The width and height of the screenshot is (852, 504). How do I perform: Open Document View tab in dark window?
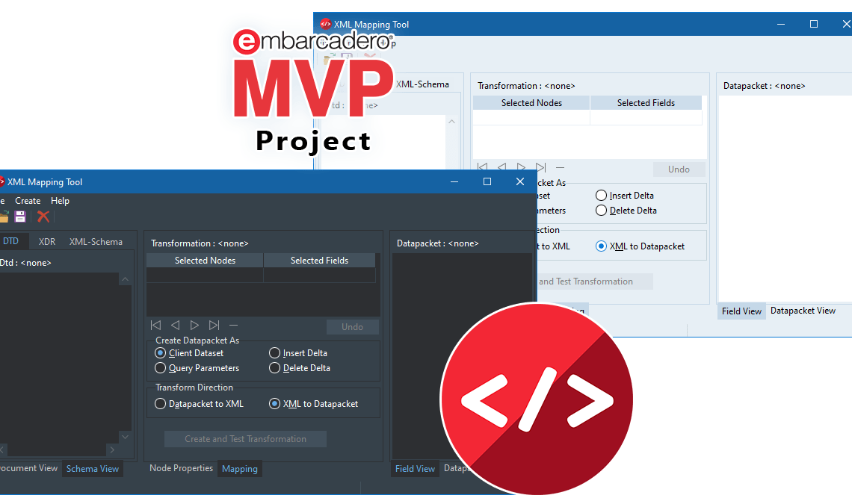[29, 468]
